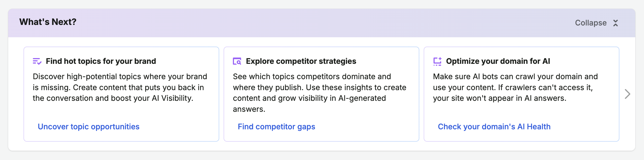Click the Make sure AI bots can crawl paragraph
Viewport: 644px width, 160px height.
coord(515,87)
